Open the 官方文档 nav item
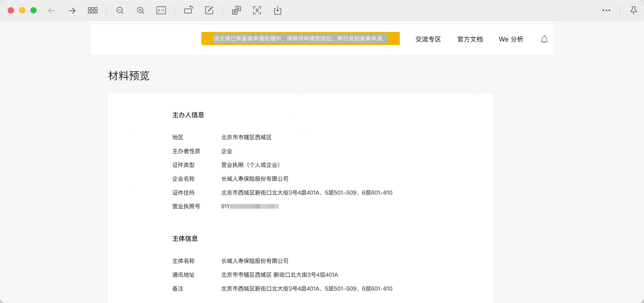Viewport: 644px width, 303px height. click(470, 39)
